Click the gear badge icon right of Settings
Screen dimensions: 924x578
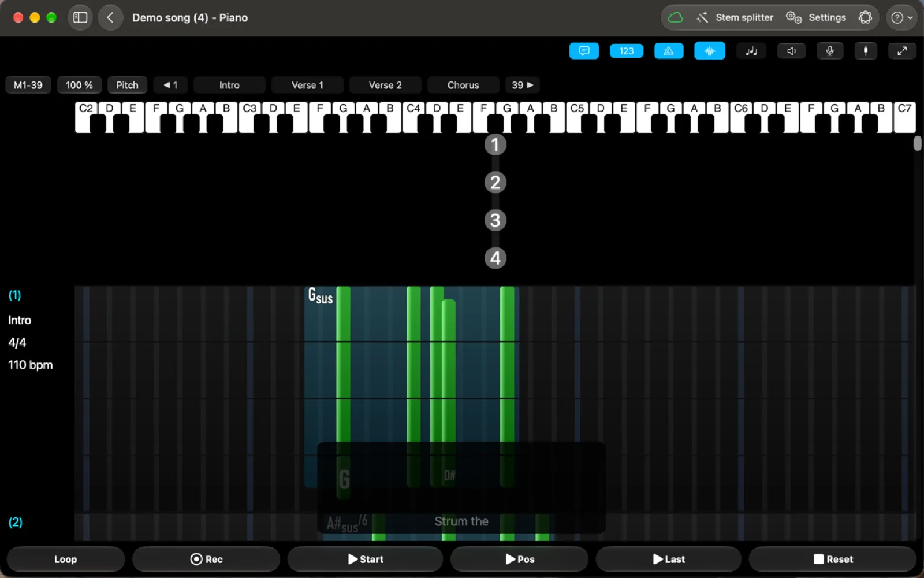[x=865, y=17]
